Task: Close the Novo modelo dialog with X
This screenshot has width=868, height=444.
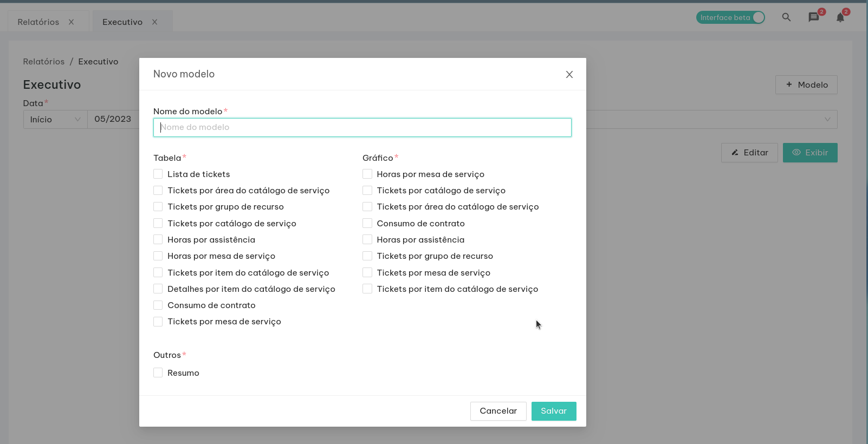Action: 569,75
